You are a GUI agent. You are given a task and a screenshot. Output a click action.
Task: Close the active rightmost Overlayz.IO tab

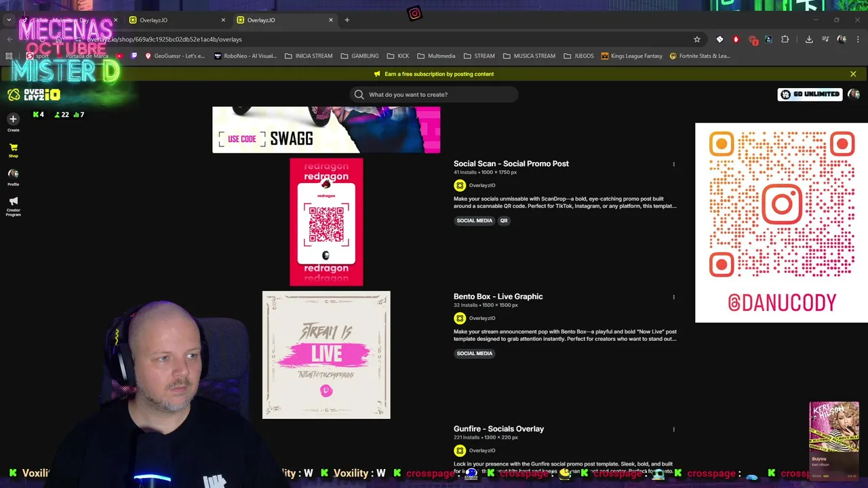[331, 20]
